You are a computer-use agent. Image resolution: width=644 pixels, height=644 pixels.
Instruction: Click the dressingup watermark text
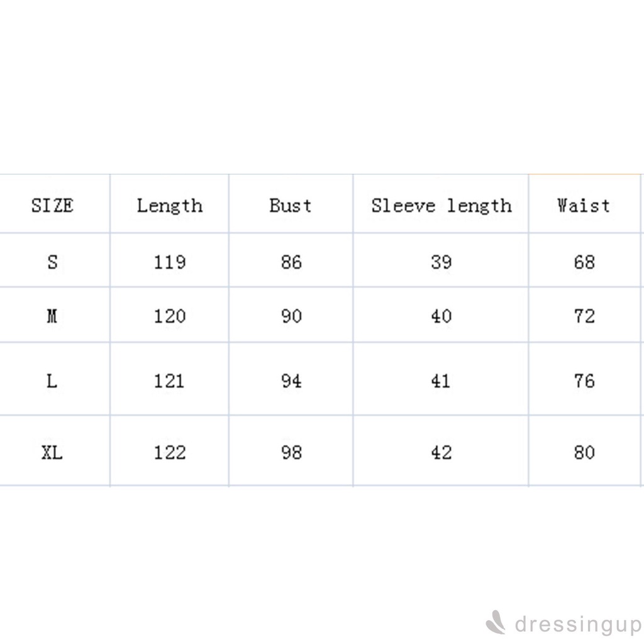coord(578,625)
